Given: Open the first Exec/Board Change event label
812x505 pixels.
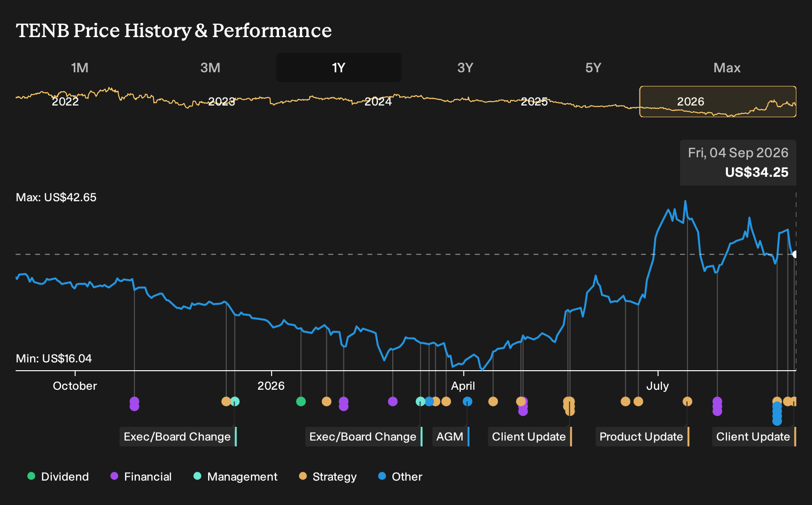Looking at the screenshot, I should [178, 437].
